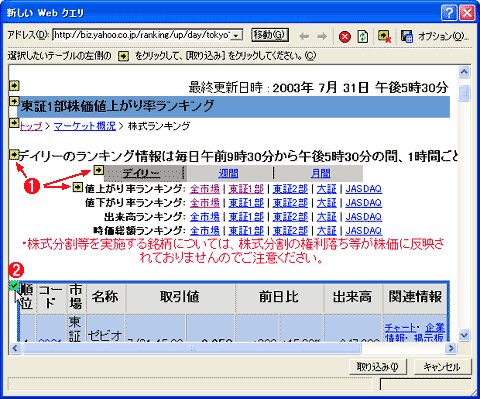Click the address URL input field
This screenshot has width=480, height=399.
[142, 35]
